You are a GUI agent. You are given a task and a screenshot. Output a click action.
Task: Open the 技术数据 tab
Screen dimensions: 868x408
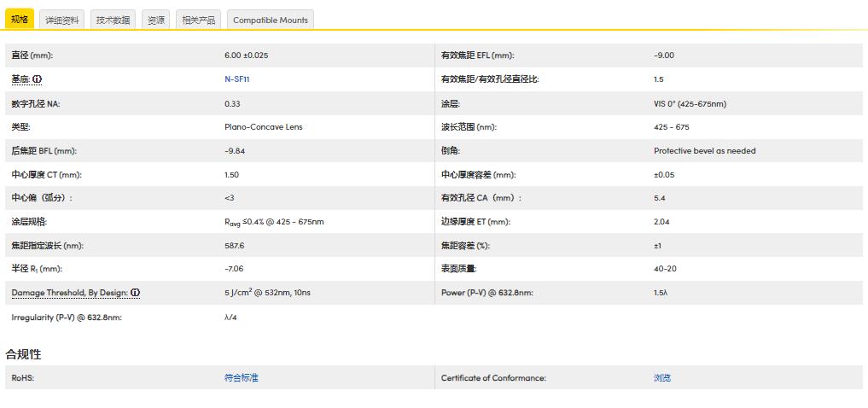[x=113, y=20]
